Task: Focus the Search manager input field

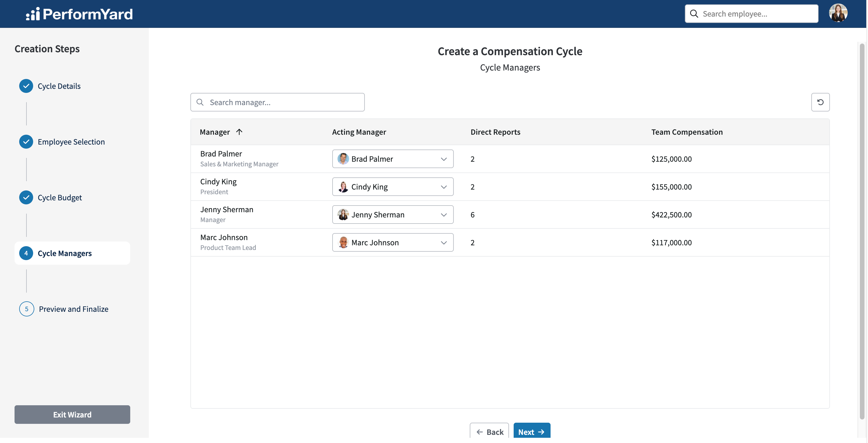Action: 277,102
